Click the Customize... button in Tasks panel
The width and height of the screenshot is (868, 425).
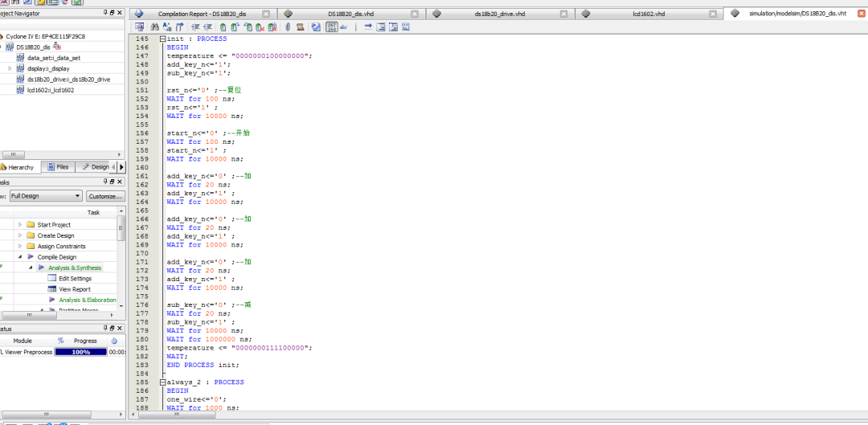(x=105, y=196)
